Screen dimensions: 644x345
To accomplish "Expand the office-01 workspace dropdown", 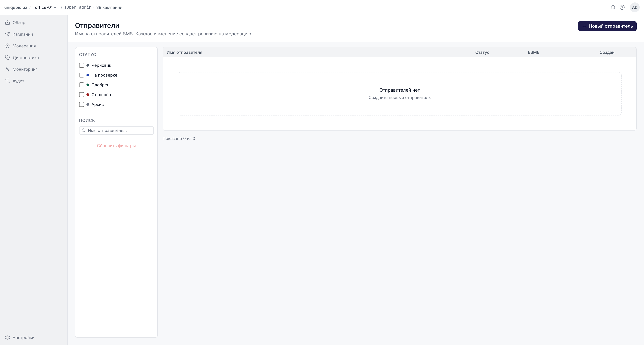I will click(x=45, y=7).
